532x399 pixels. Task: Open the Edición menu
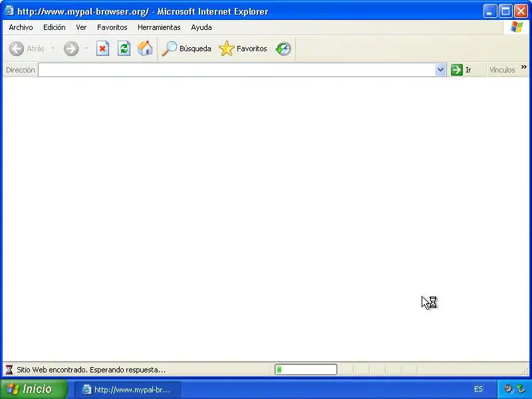pyautogui.click(x=55, y=27)
